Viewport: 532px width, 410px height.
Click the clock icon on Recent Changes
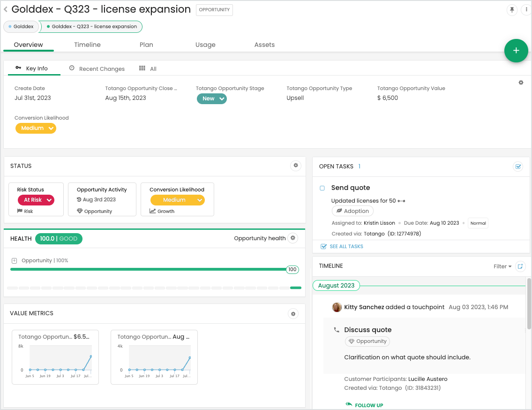point(72,68)
